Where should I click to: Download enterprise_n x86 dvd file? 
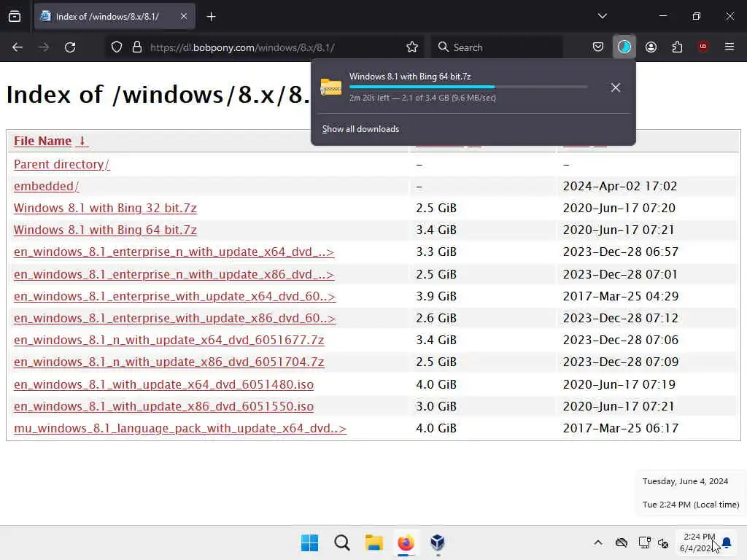(174, 274)
